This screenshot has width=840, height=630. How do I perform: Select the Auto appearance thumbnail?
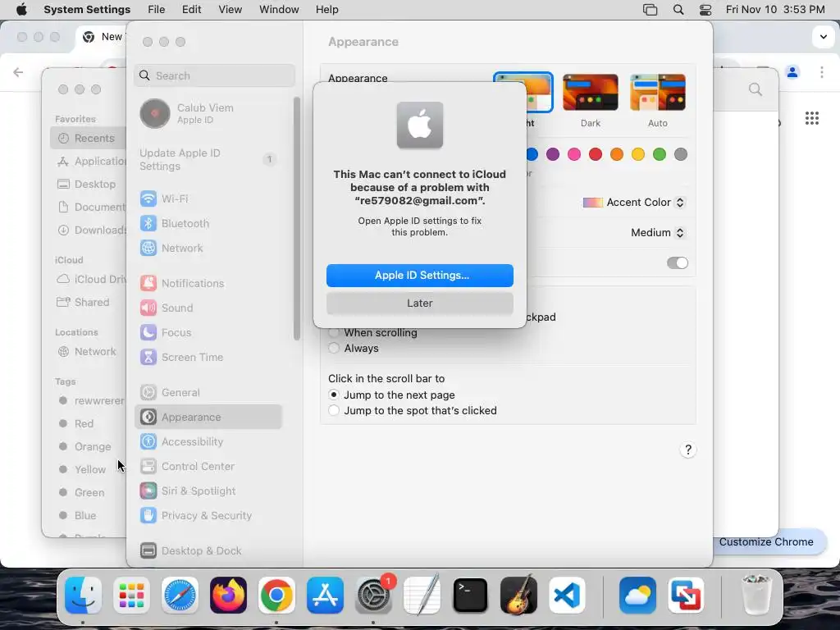(x=658, y=93)
